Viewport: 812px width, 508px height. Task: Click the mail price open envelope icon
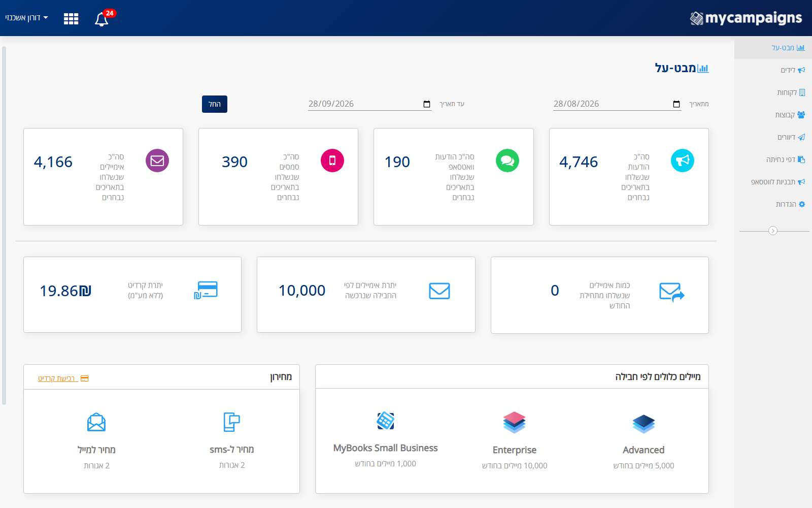point(96,422)
